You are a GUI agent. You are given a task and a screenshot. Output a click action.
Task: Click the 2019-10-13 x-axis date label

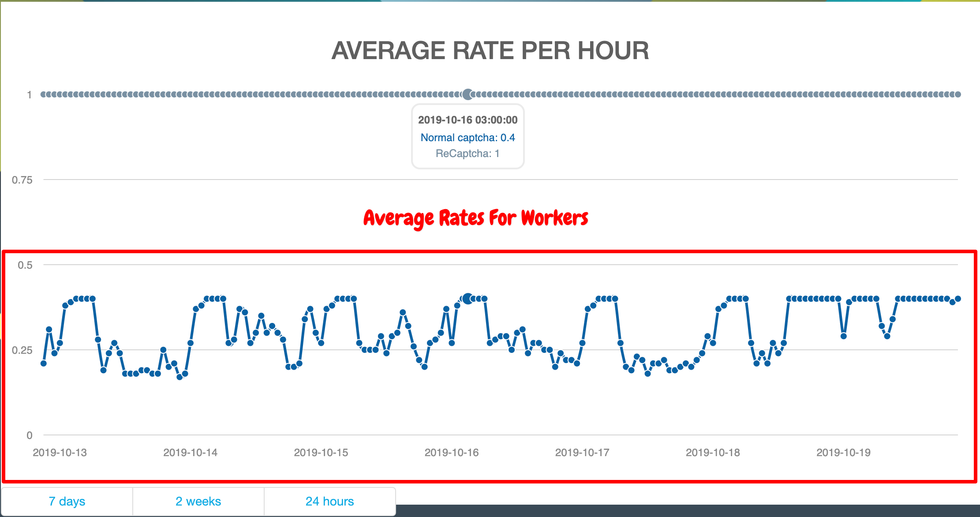click(x=60, y=452)
